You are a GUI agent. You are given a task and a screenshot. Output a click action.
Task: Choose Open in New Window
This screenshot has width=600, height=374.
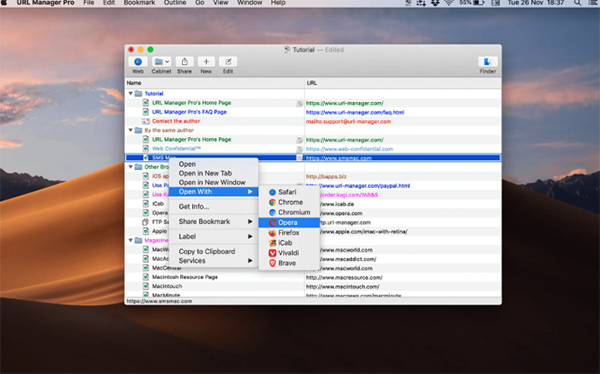[x=213, y=182]
